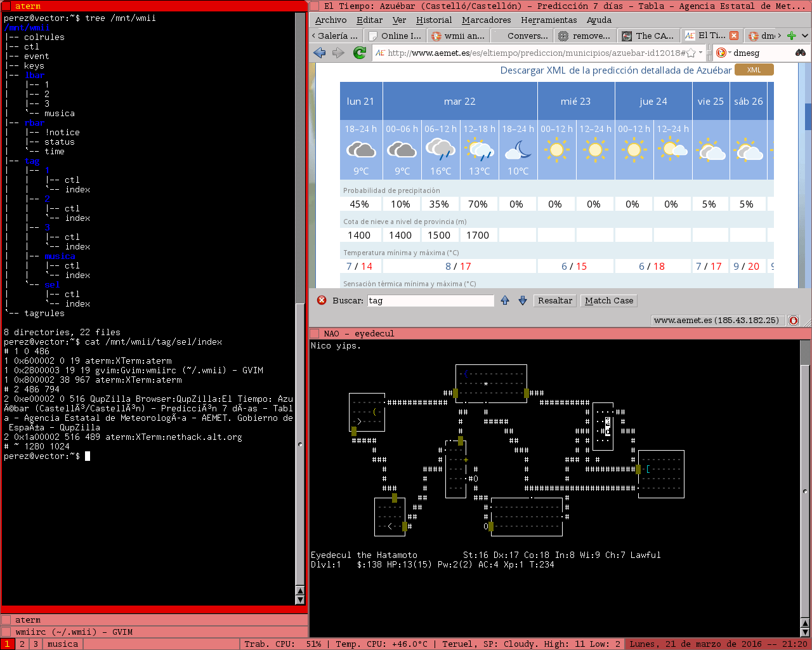Click Wednesday 00-12h sunny icon
812x650 pixels.
(556, 150)
